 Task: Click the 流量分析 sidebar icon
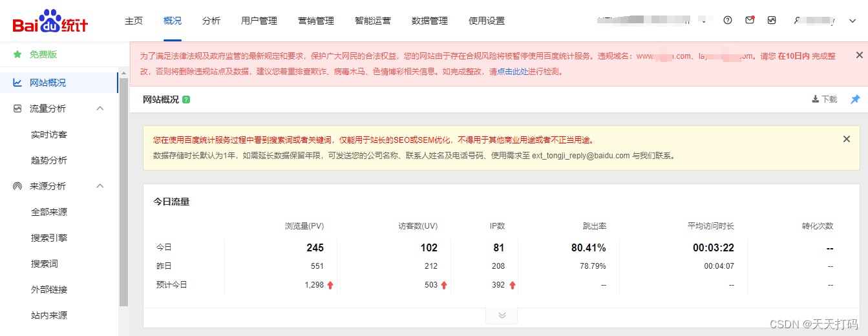click(x=17, y=109)
